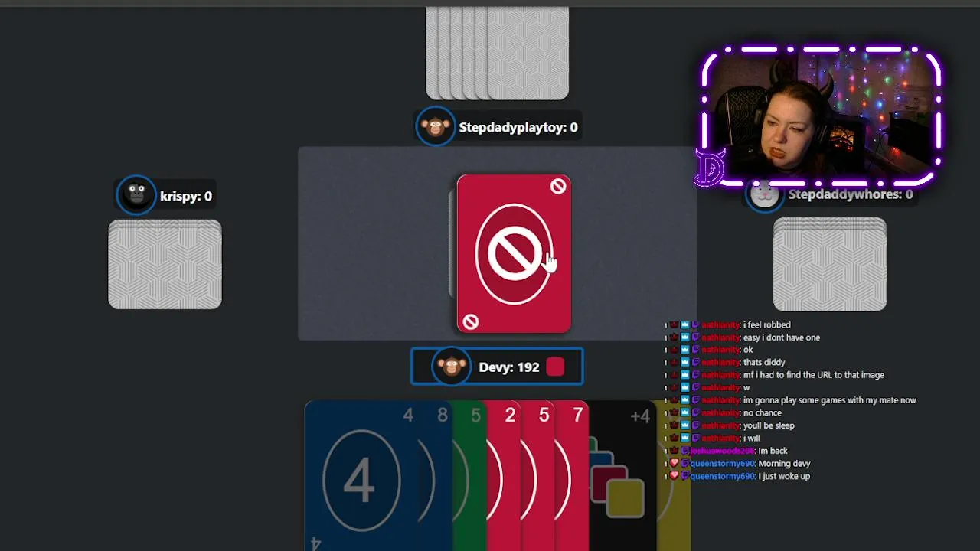Viewport: 980px width, 551px height.
Task: Click Stepdadyplaytoy's monkey avatar icon
Action: point(435,127)
